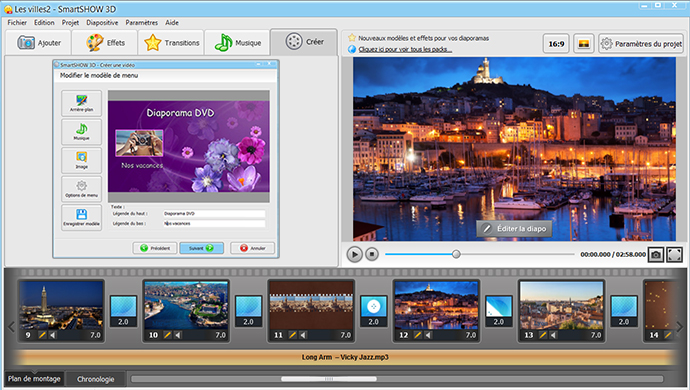Switch to the Effets tab

coord(105,43)
